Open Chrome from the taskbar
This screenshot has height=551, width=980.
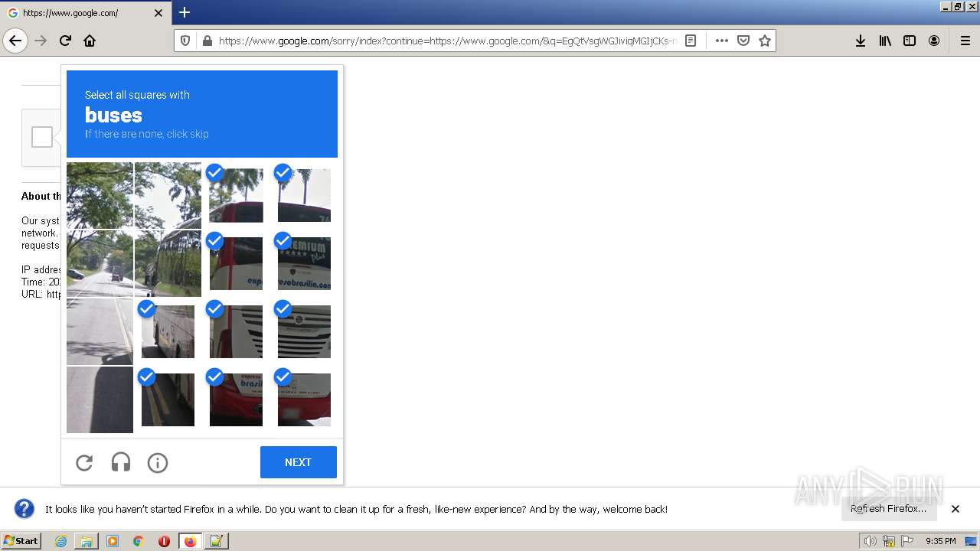pos(139,541)
